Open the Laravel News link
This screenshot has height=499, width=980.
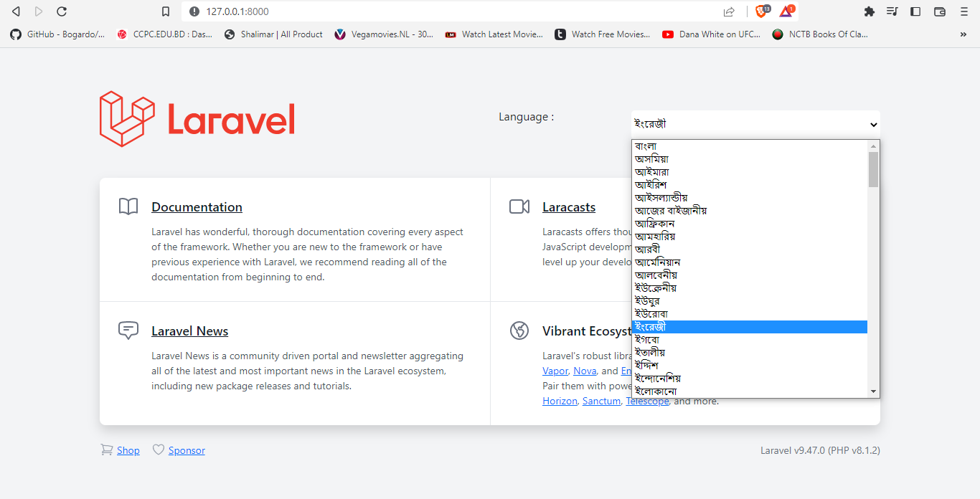click(x=189, y=331)
